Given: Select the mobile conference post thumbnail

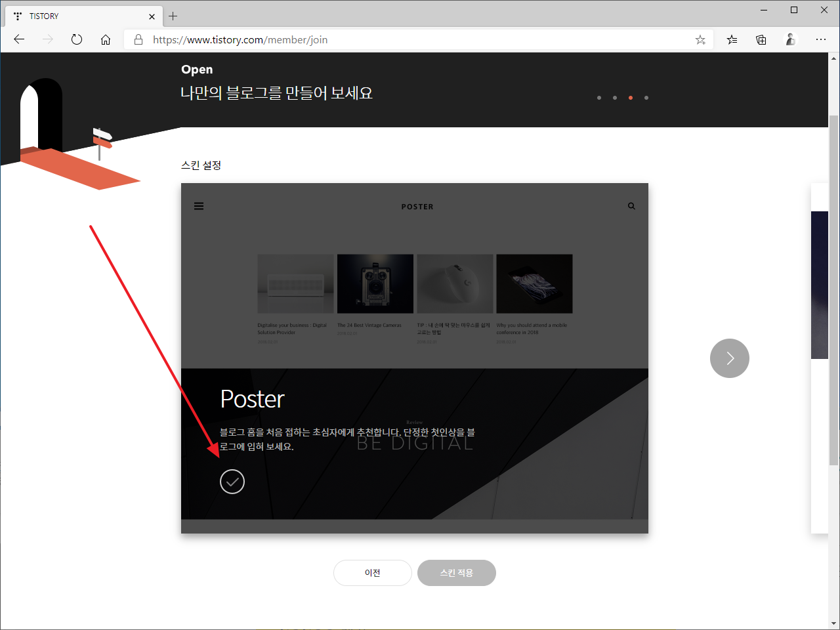Looking at the screenshot, I should tap(534, 283).
